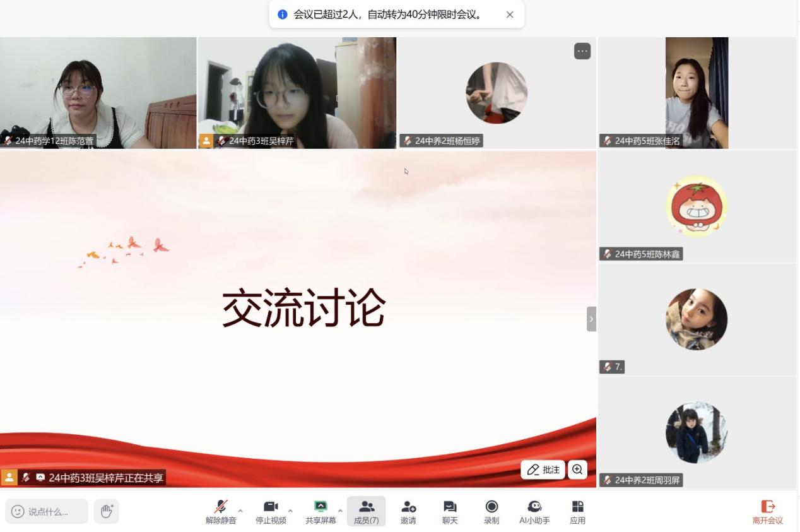Start recording with the 录制 button
The image size is (800, 532).
coord(491,511)
